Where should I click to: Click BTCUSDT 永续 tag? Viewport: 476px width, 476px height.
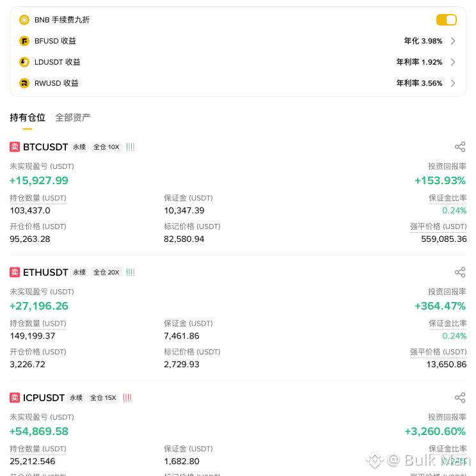click(x=79, y=147)
